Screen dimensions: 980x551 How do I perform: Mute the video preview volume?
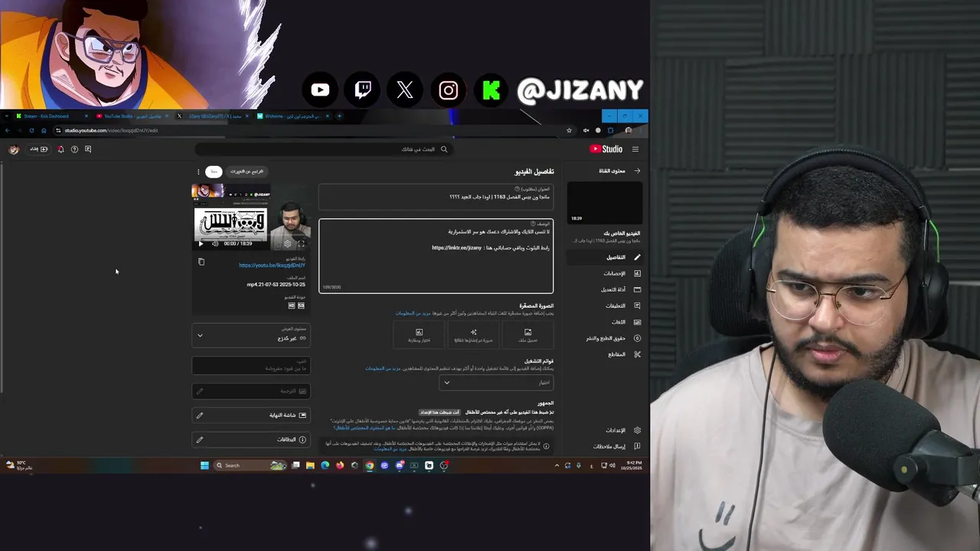coord(215,244)
